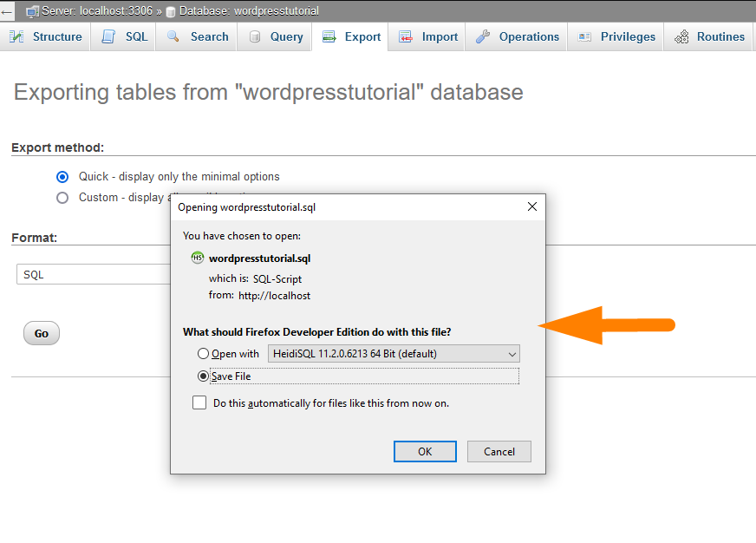Go to the Search tab
This screenshot has height=543, width=756.
(197, 36)
